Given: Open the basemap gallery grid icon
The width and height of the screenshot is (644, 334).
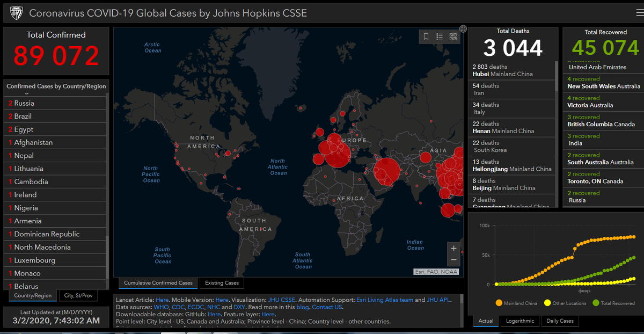Looking at the screenshot, I should point(453,37).
